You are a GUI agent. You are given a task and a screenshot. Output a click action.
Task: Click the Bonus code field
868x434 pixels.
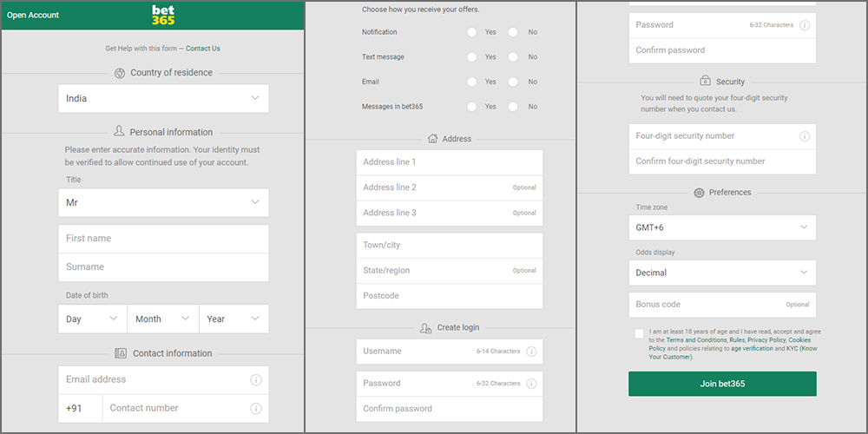(722, 305)
